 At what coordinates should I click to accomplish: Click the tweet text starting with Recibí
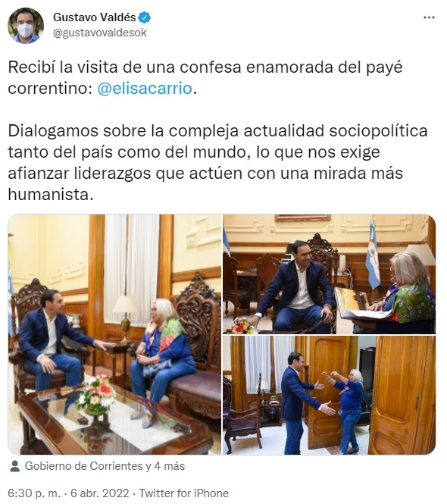click(x=205, y=78)
